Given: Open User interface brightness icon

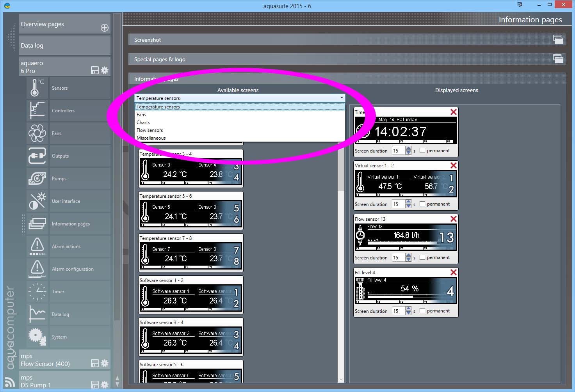Looking at the screenshot, I should (37, 201).
